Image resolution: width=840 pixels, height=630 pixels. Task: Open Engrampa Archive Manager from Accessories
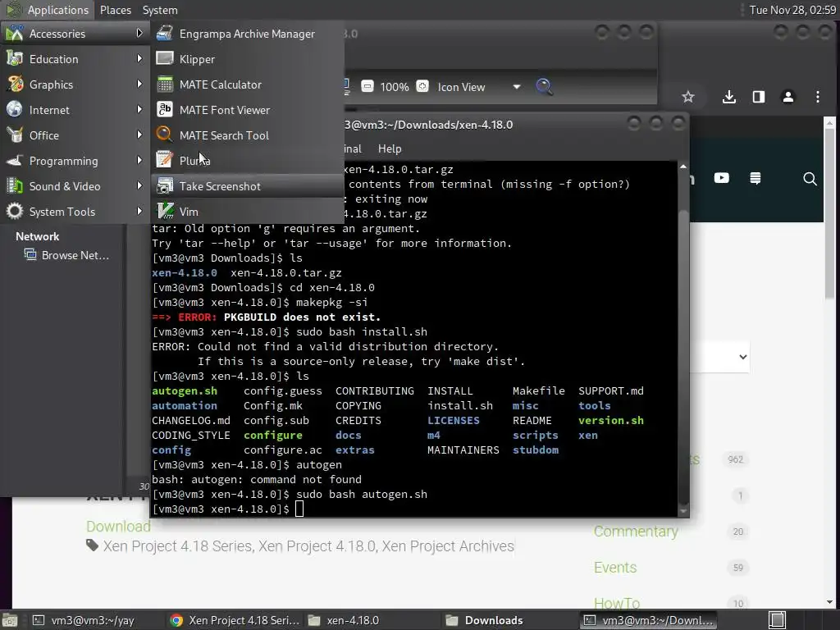[x=247, y=34]
